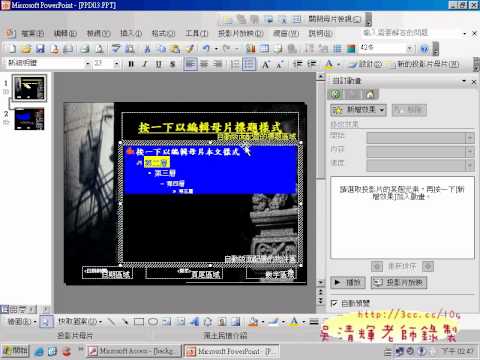
Task: Toggle Align Right
Action: point(218,64)
